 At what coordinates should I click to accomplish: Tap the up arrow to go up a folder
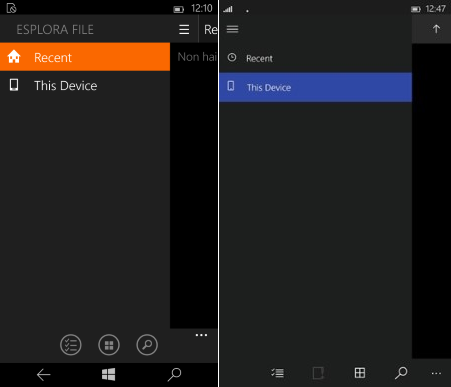point(436,29)
